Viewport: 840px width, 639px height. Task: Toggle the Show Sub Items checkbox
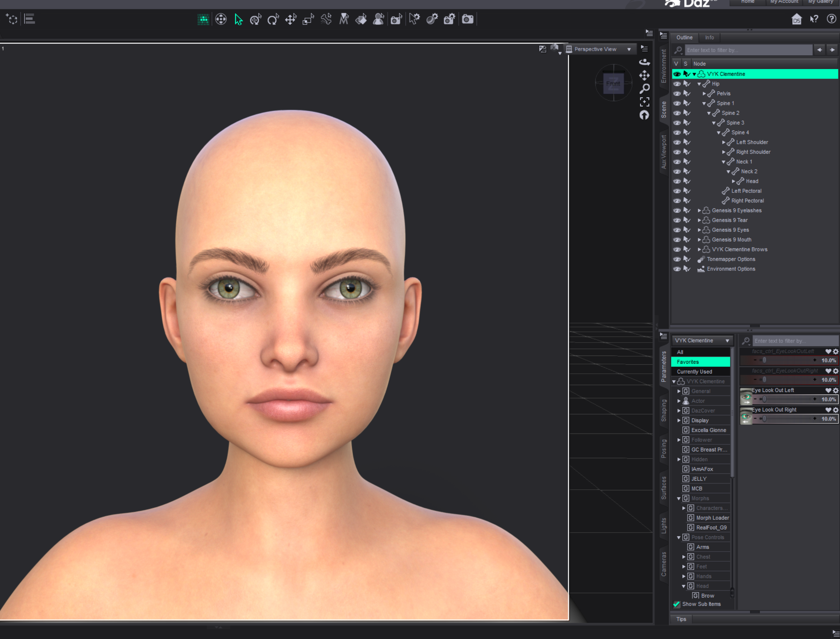point(676,604)
